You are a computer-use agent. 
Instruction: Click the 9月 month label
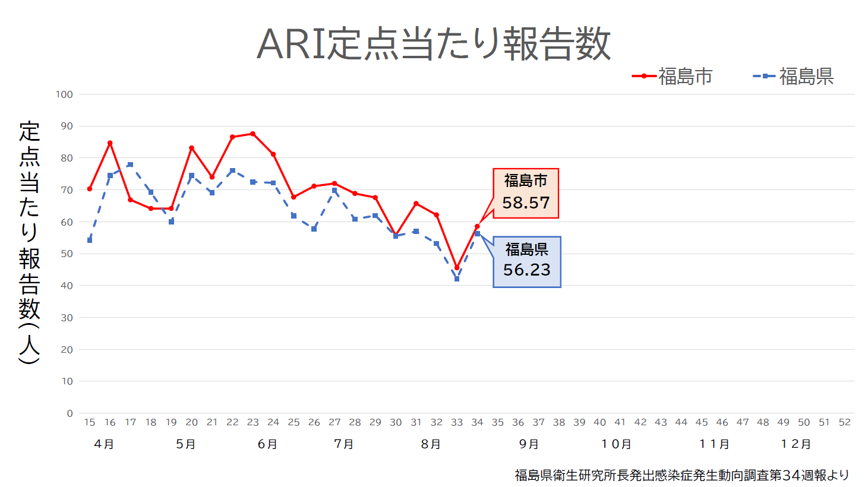[x=529, y=444]
